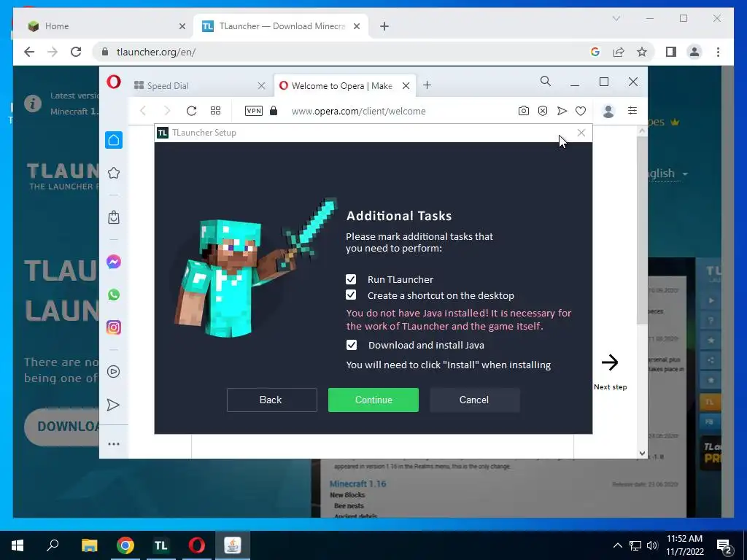Open the volume control in system tray

[652, 545]
